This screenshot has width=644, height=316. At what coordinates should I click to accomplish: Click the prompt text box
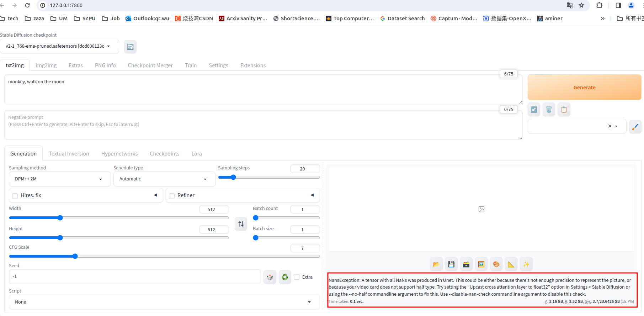[263, 89]
